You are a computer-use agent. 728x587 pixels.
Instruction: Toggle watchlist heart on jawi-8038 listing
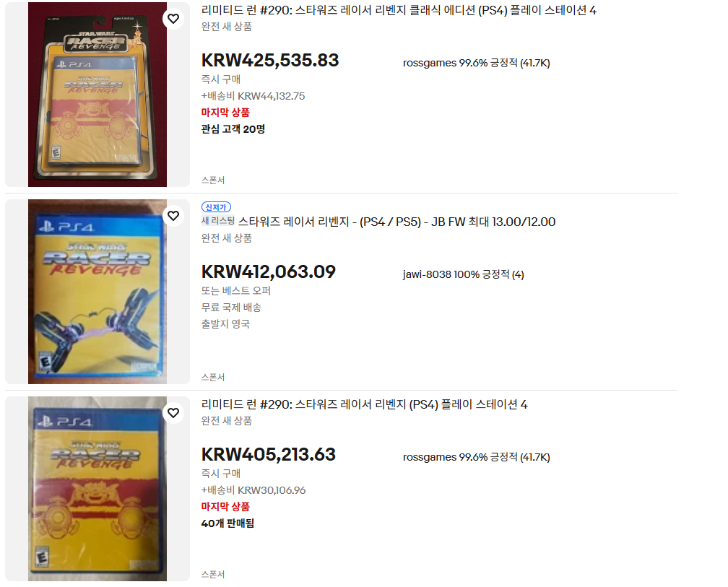(x=173, y=216)
